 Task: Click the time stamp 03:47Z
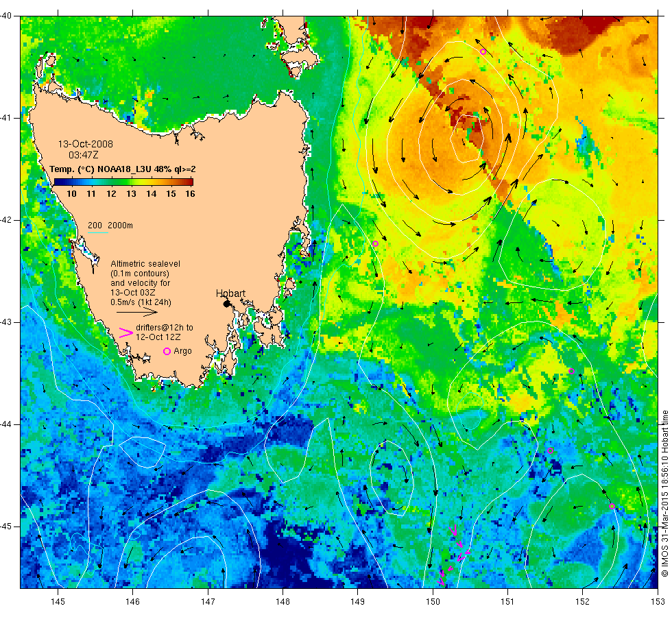(x=84, y=155)
